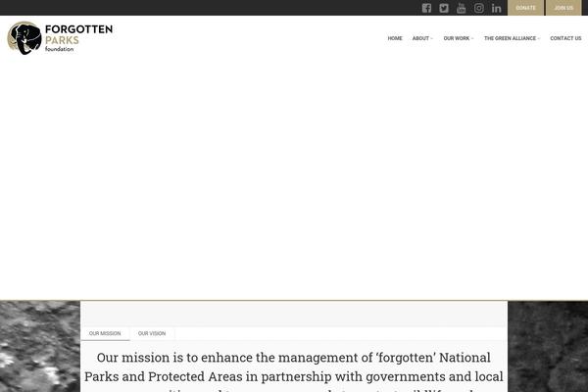Click the Join Us button
Viewport: 588px width, 392px height.
pos(563,8)
